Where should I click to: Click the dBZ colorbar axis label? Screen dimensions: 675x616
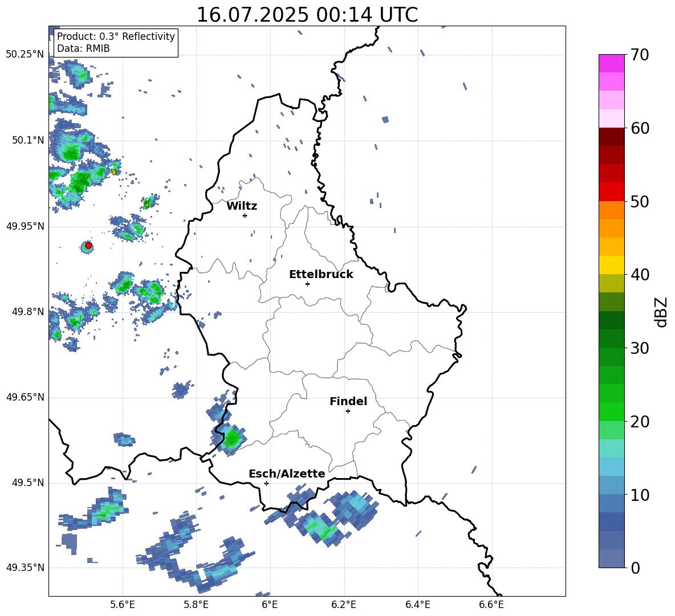tap(662, 312)
